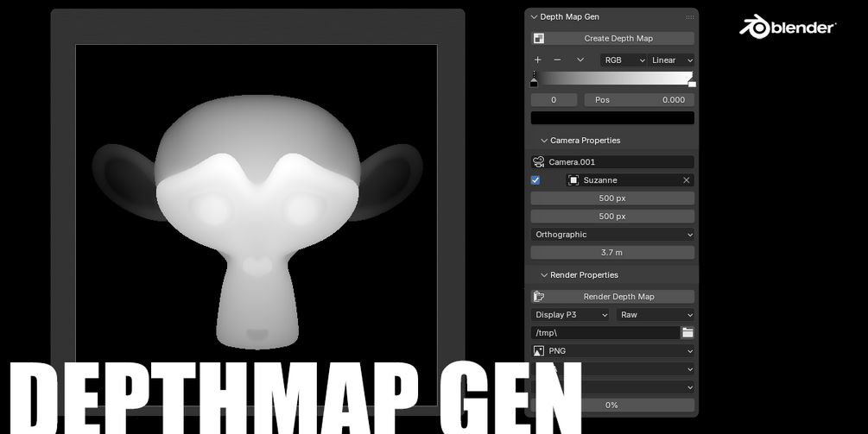This screenshot has width=868, height=434.
Task: Click the Create Depth Map button
Action: pos(612,38)
